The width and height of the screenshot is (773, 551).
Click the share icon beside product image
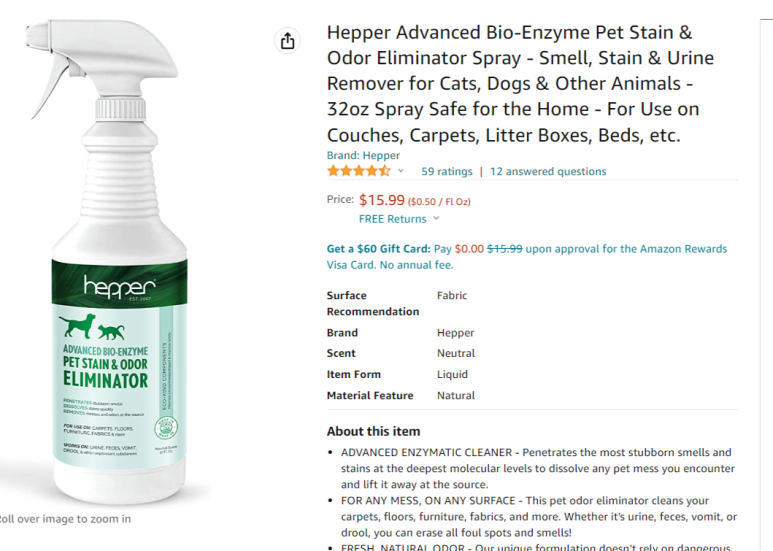287,40
